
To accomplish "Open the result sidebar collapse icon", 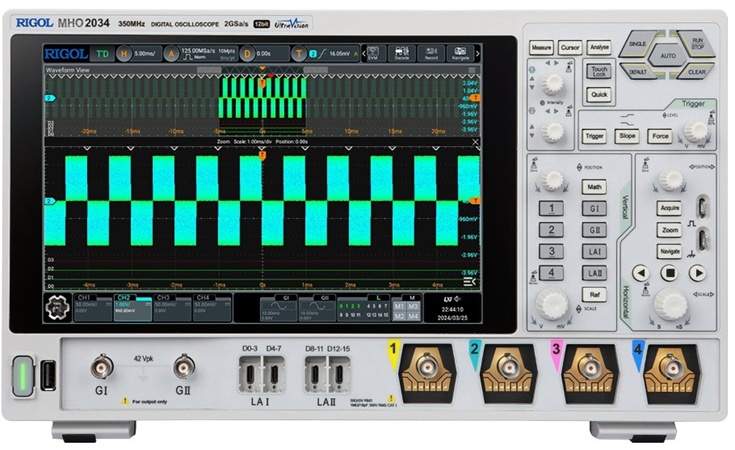I will click(x=469, y=281).
